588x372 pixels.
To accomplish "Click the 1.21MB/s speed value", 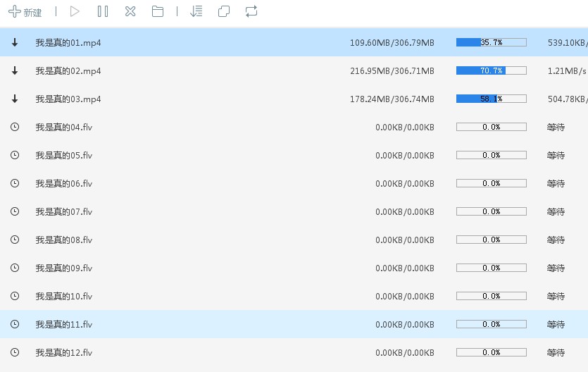I will tap(567, 71).
